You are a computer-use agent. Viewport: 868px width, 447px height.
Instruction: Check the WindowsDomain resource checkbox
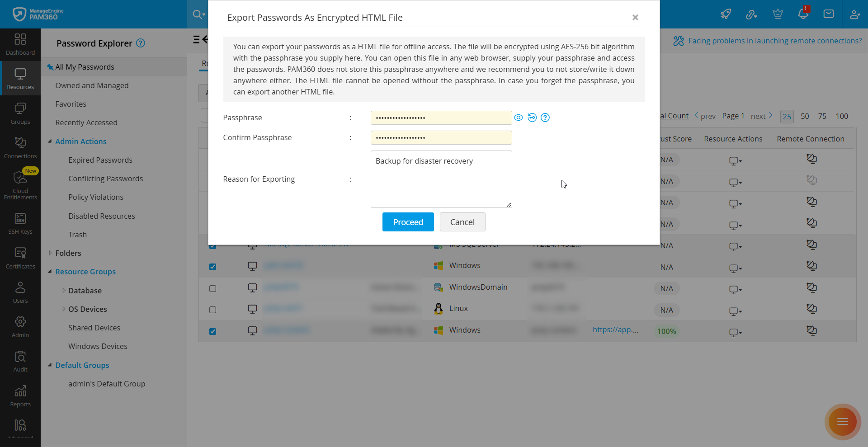click(x=212, y=288)
